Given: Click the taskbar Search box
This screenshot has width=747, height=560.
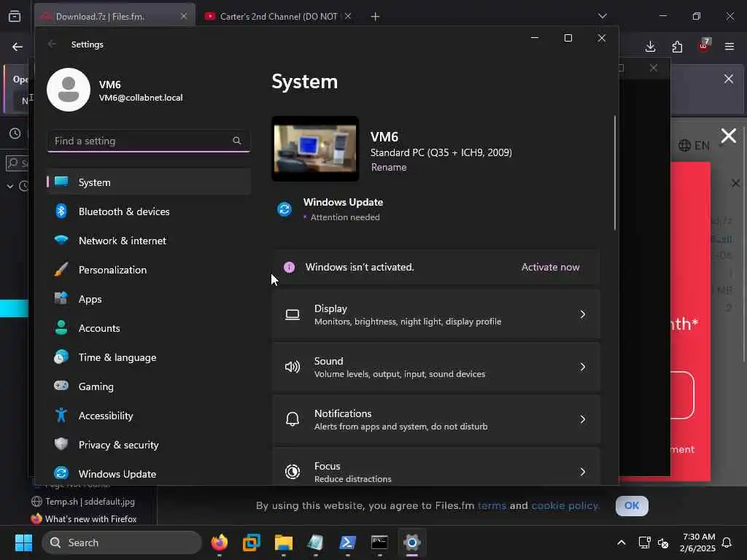Looking at the screenshot, I should [122, 542].
